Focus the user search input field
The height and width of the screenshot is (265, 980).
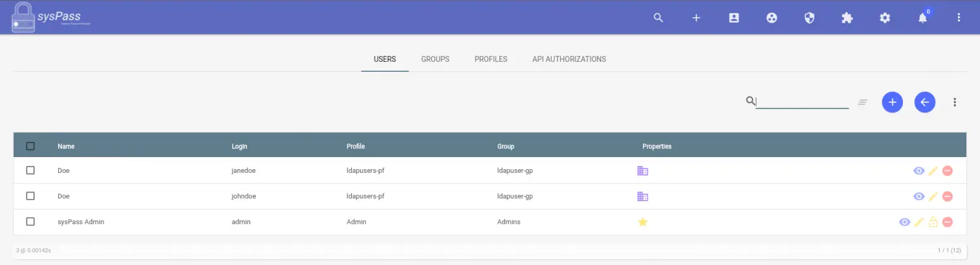point(802,102)
